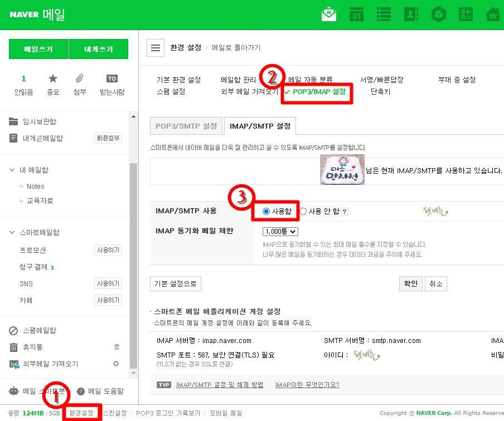Screen dimensions: 504x421
Task: Switch to the POP3/SMTP 설정 tab
Action: pyautogui.click(x=186, y=126)
